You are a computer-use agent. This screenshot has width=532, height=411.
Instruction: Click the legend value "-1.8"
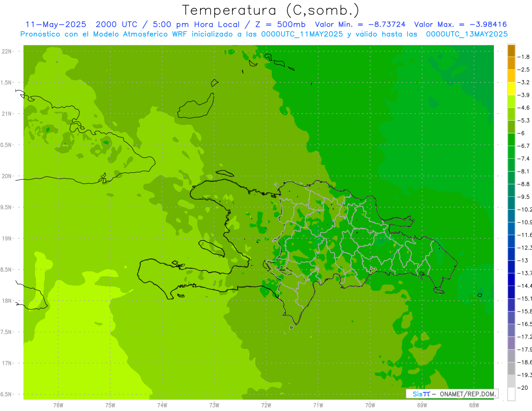(x=524, y=57)
